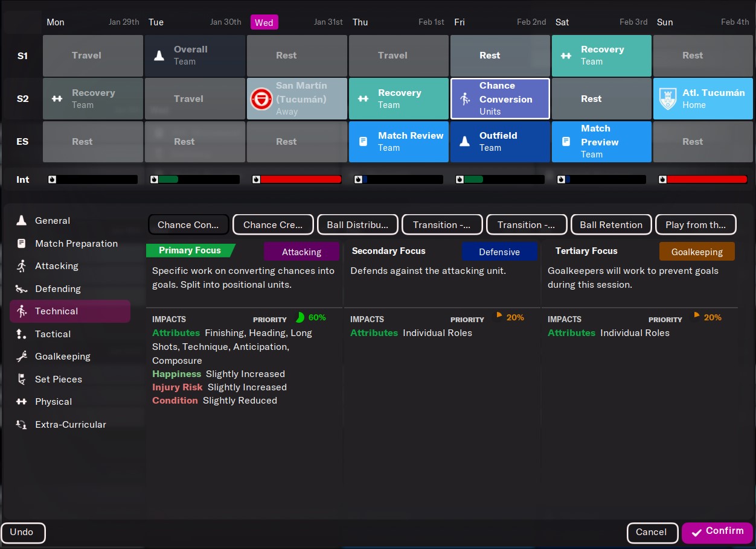Screen dimensions: 756x549
Task: Click the Extra-Curricular icon in sidebar
Action: point(22,425)
